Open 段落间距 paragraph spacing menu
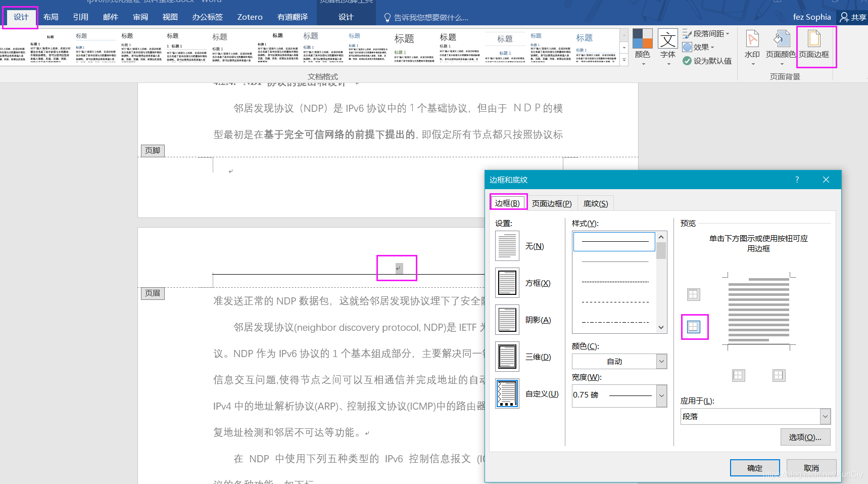This screenshot has height=484, width=868. pos(706,33)
